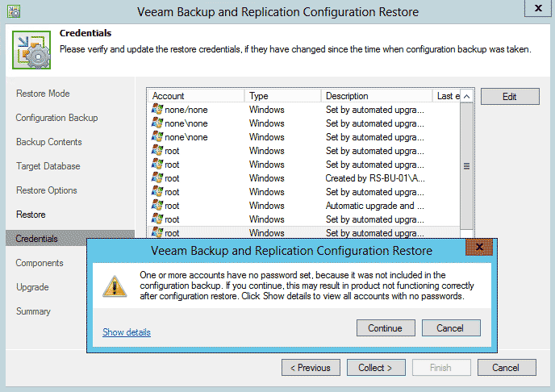Screen dimensions: 555x392
Task: Select the Restore step
Action: (x=31, y=215)
